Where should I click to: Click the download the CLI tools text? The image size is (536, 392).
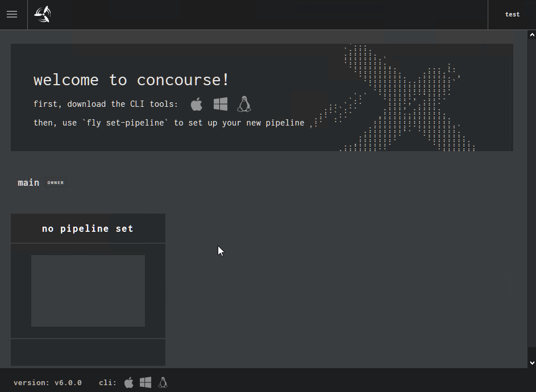pyautogui.click(x=106, y=104)
